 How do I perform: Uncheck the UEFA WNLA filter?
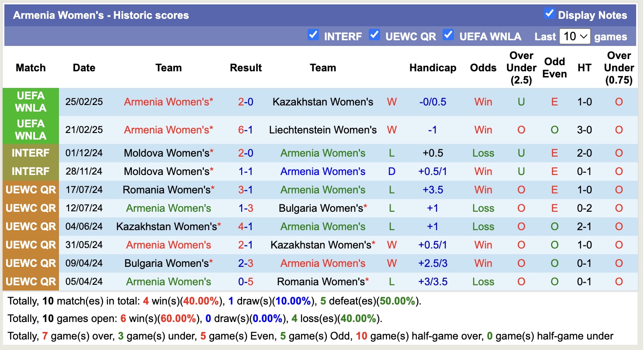coord(448,35)
